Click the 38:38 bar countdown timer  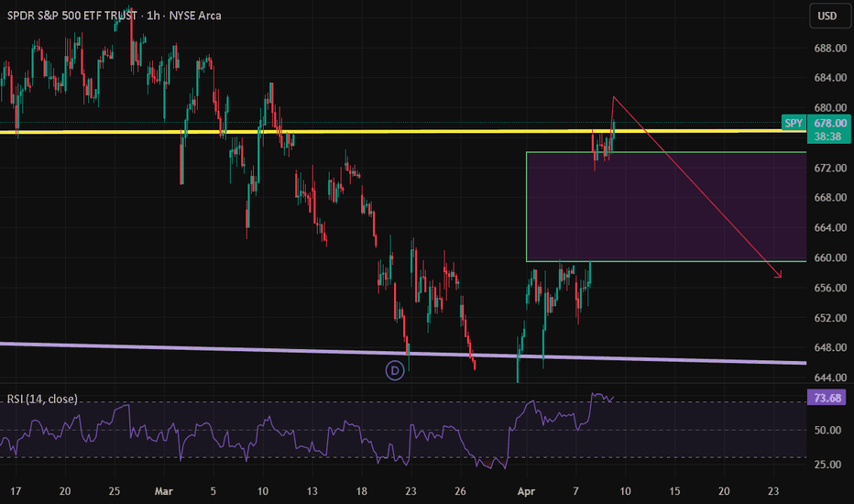coord(829,136)
